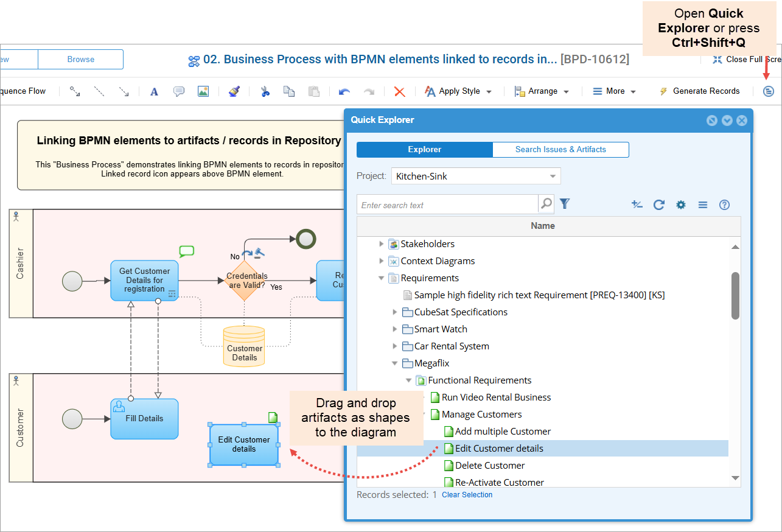Collapse the Megaflix folder
Image resolution: width=782 pixels, height=532 pixels.
coord(396,363)
